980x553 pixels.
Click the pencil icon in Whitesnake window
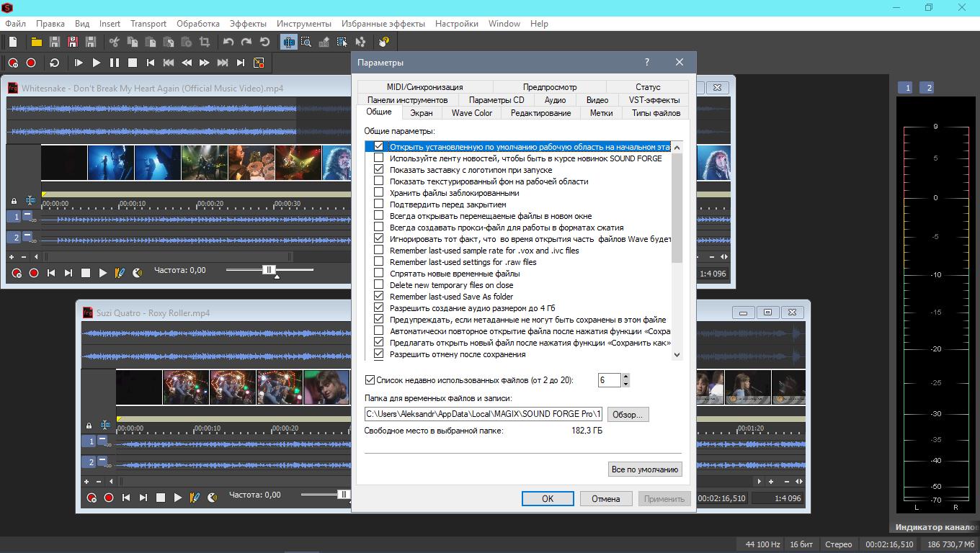tap(120, 273)
